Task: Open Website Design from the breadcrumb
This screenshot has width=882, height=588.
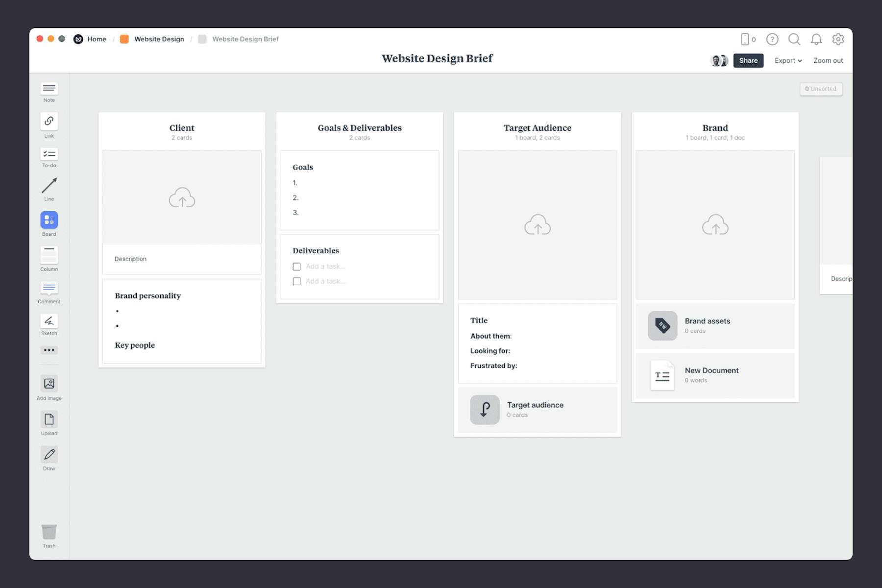Action: coord(159,39)
